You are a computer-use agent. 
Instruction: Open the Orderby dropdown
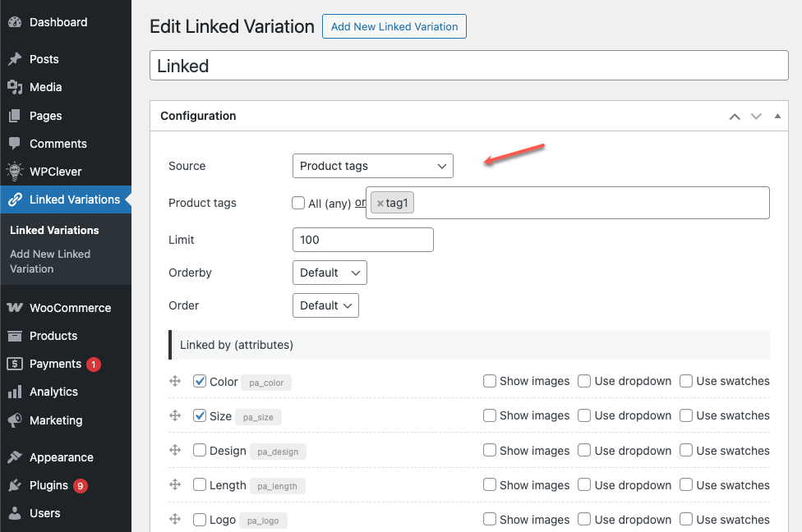[330, 273]
